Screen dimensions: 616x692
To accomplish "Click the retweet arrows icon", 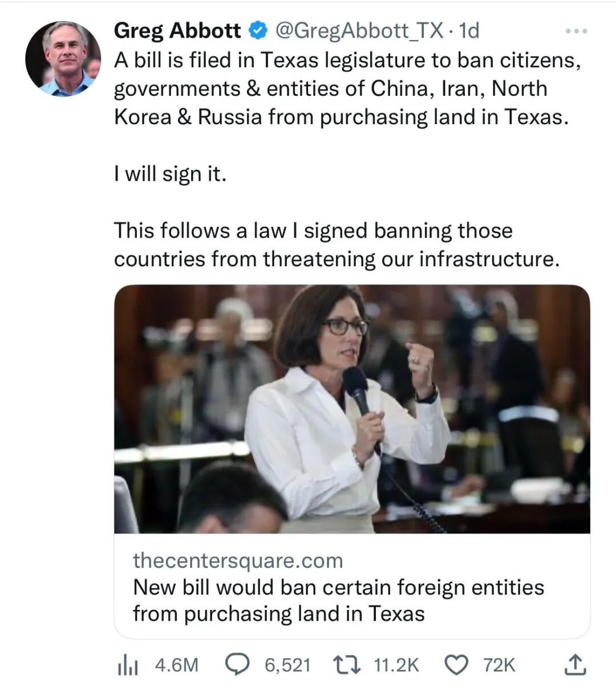I will pyautogui.click(x=347, y=665).
